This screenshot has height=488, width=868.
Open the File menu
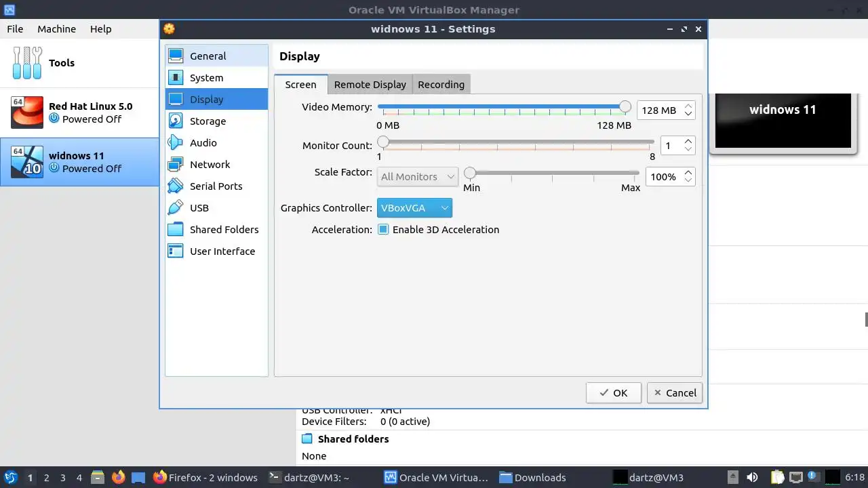(x=15, y=29)
